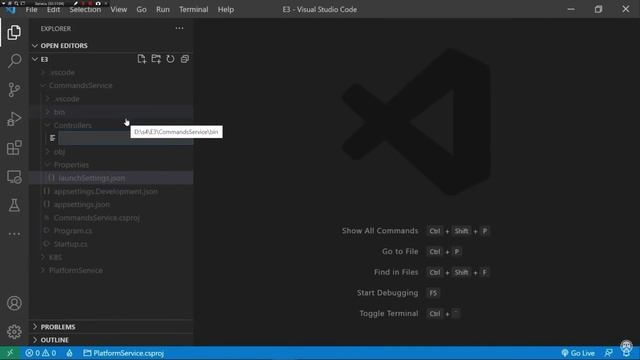Viewport: 640px width, 360px height.
Task: Expand the Outline section
Action: 111,340
